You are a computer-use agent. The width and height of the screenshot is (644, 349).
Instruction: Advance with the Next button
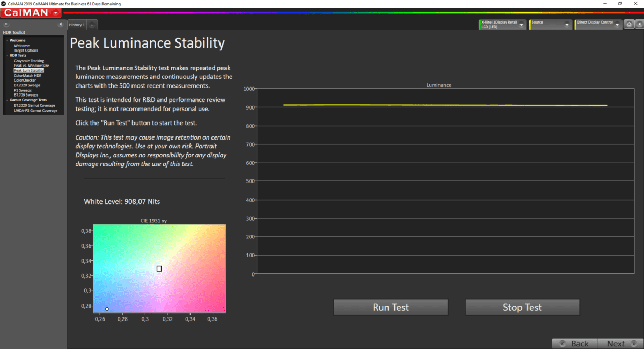pyautogui.click(x=620, y=344)
